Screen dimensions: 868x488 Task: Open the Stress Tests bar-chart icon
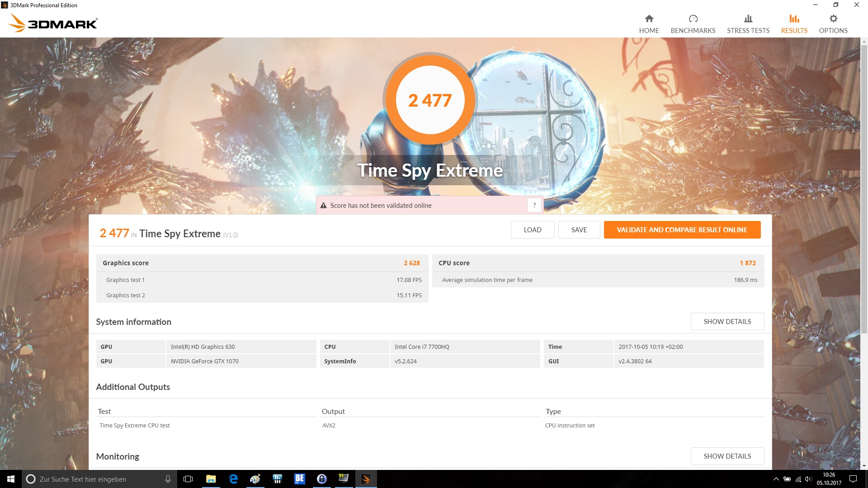(x=748, y=19)
